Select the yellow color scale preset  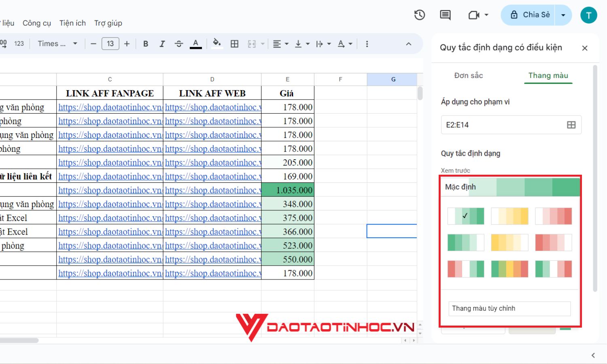tap(509, 216)
